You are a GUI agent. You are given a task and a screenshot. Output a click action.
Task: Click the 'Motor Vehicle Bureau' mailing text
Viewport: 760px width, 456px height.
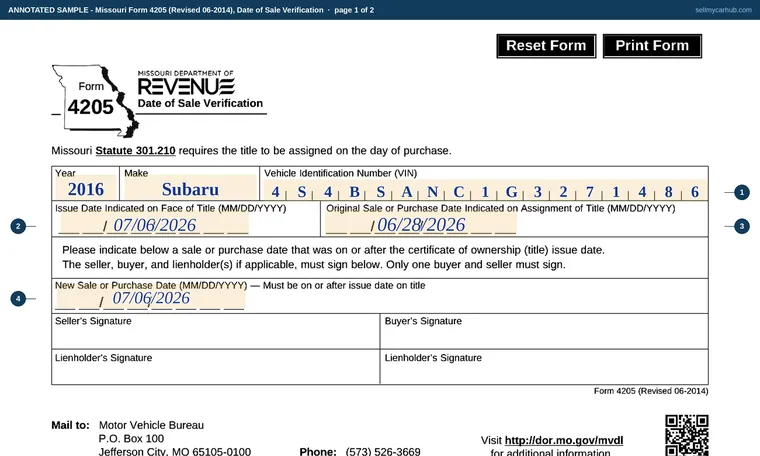[151, 425]
